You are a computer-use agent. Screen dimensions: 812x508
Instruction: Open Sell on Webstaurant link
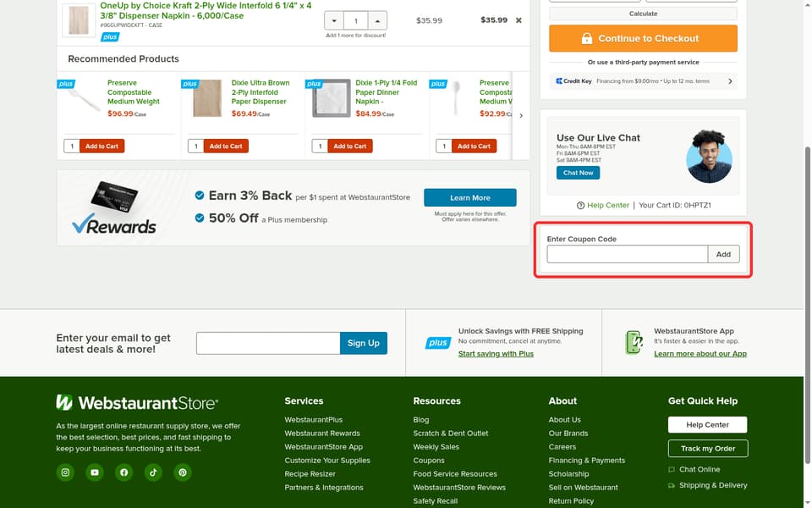point(583,488)
